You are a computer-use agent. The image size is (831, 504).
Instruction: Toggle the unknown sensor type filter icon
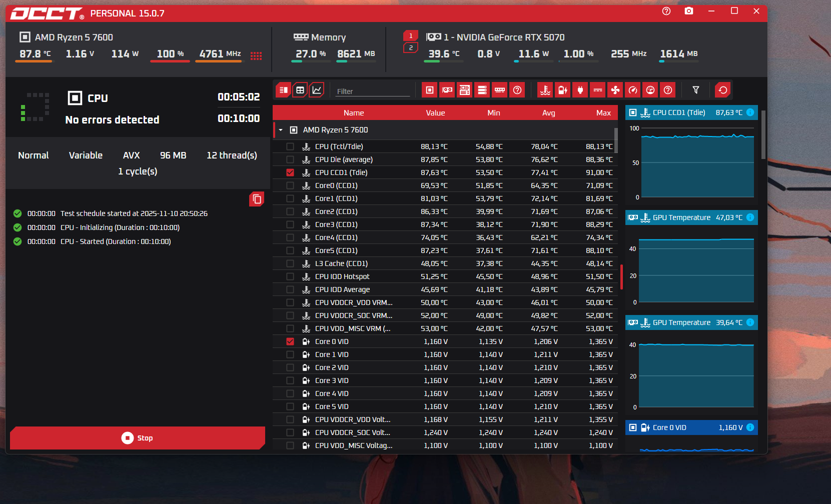pyautogui.click(x=668, y=90)
